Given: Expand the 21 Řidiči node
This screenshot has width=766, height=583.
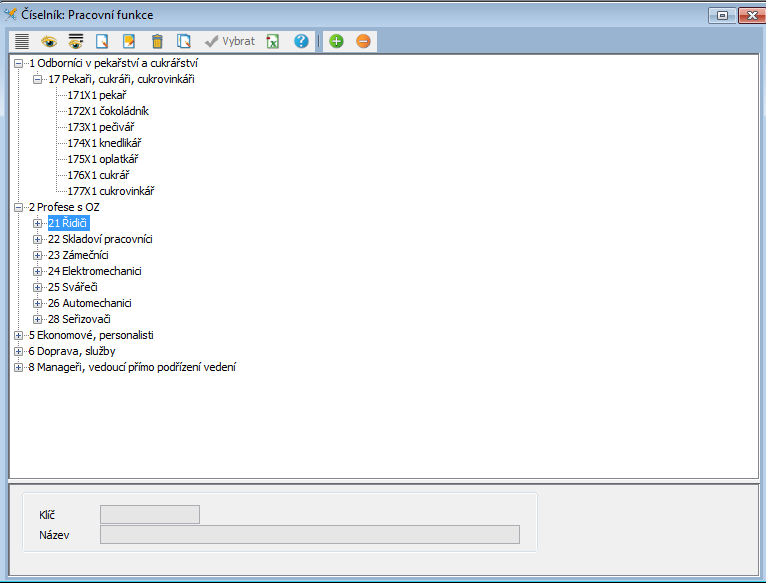Looking at the screenshot, I should 38,223.
